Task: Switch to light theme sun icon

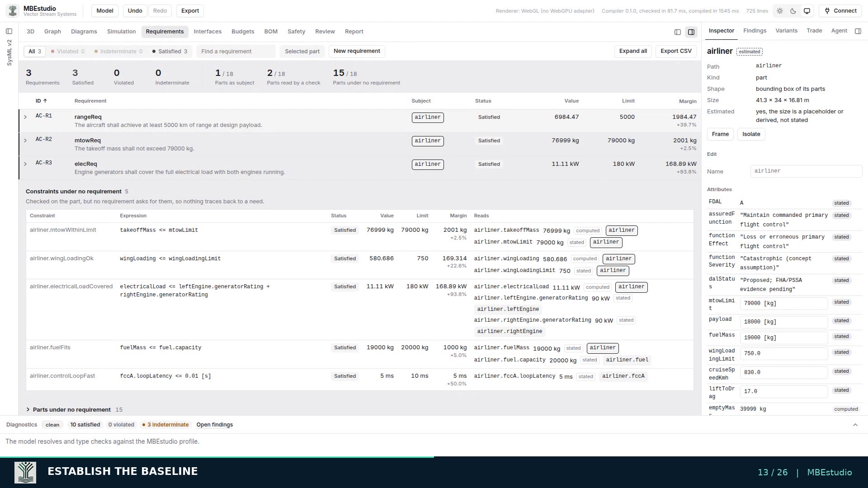Action: coord(780,11)
